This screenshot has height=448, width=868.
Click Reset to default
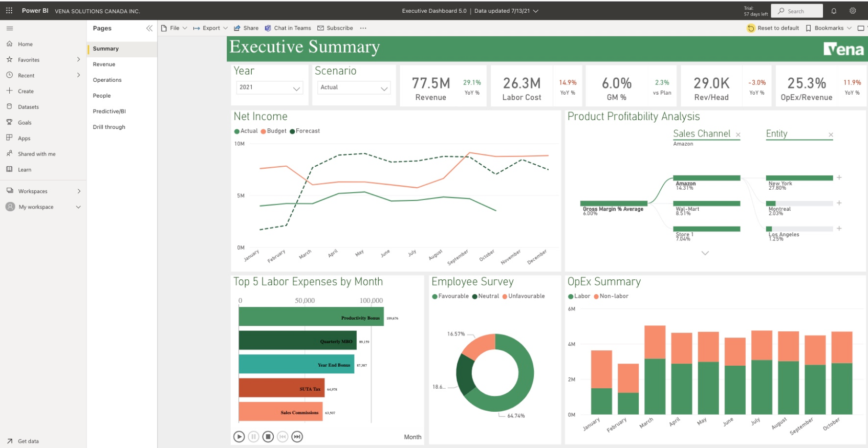click(x=773, y=28)
